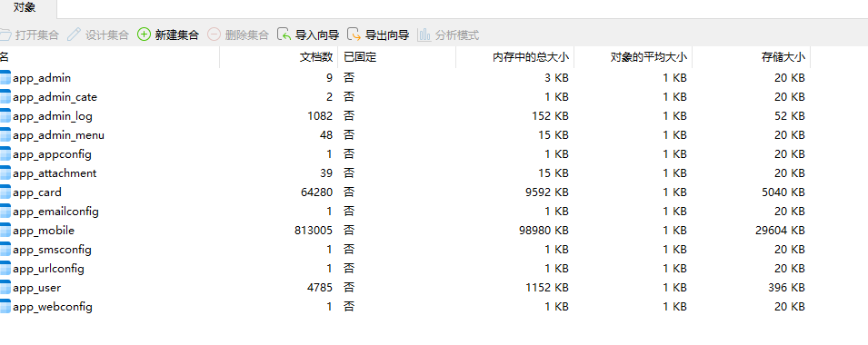Switch to the 对象 tab
Image resolution: width=868 pixels, height=345 pixels.
coord(25,8)
